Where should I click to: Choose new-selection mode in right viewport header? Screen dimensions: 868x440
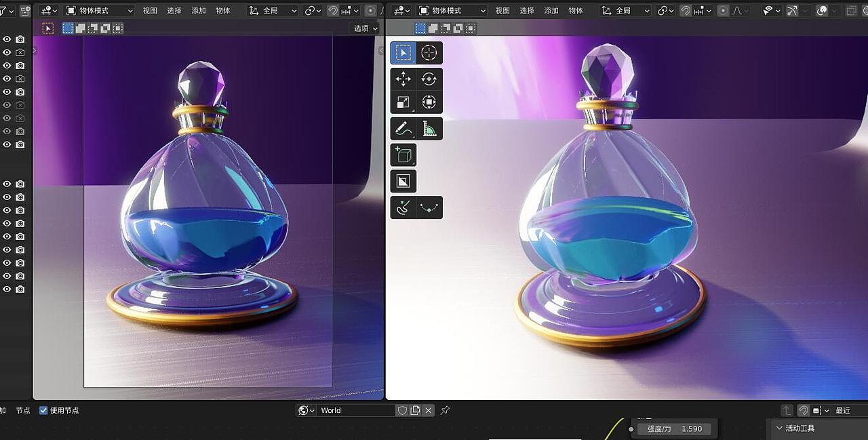point(420,28)
